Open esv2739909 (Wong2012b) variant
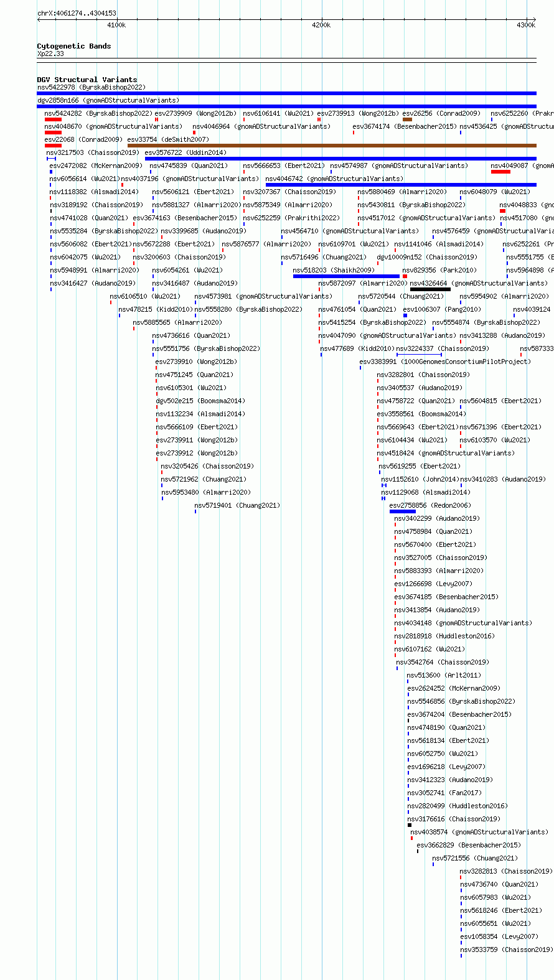The image size is (554, 980). (x=195, y=114)
